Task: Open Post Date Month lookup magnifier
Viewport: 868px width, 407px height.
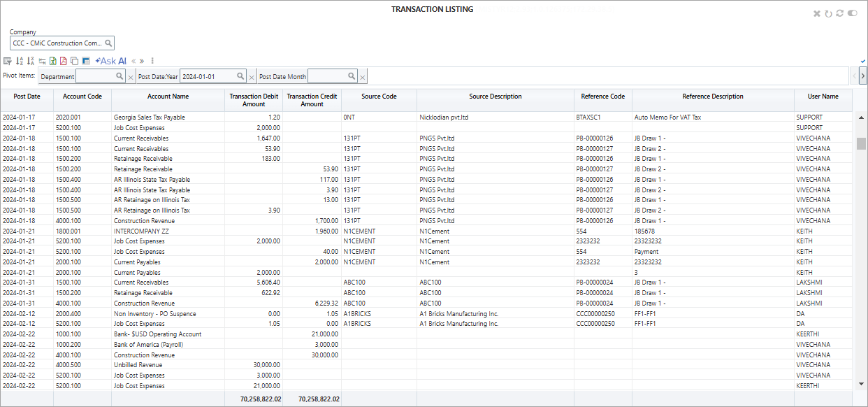Action: tap(352, 76)
